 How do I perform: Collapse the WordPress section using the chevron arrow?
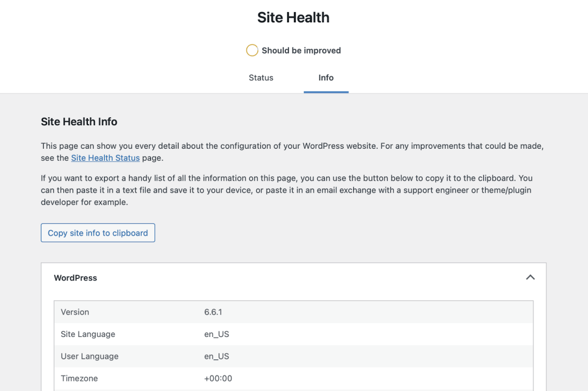coord(530,277)
